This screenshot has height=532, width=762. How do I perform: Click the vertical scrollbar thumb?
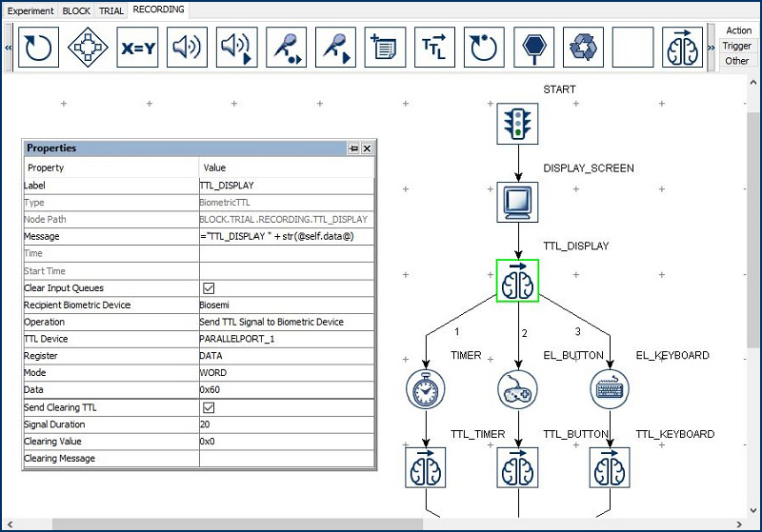coord(752,229)
